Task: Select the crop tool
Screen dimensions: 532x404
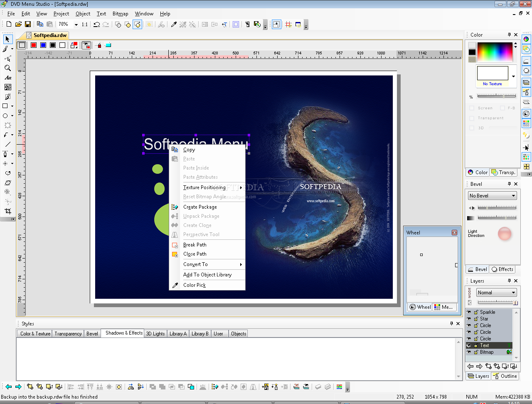Action: click(x=7, y=211)
